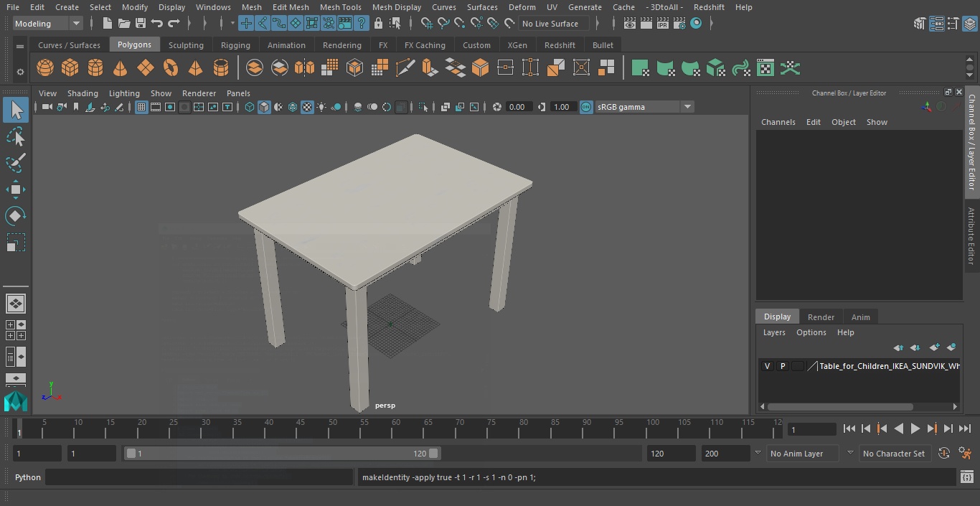Open the Channels menu in Channel Box
This screenshot has height=506, width=980.
point(778,122)
